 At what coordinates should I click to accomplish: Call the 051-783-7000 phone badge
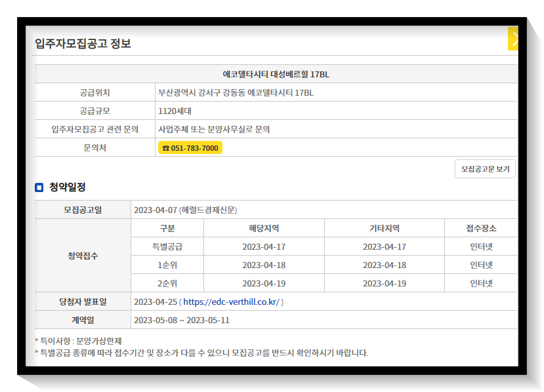pos(190,148)
